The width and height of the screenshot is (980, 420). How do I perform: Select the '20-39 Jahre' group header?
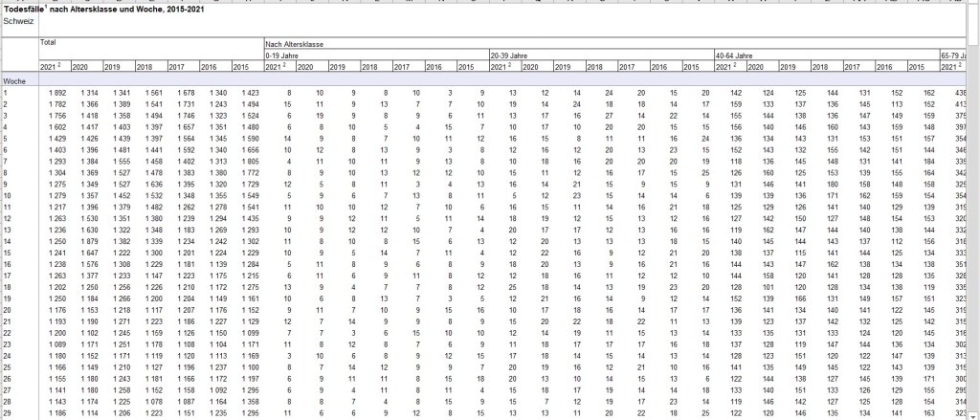(509, 55)
